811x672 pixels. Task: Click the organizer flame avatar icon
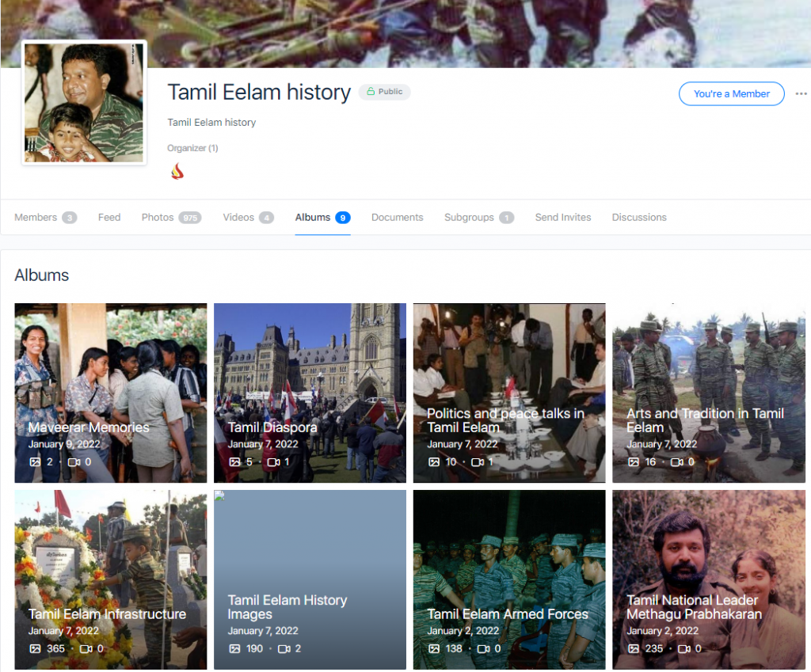click(177, 171)
